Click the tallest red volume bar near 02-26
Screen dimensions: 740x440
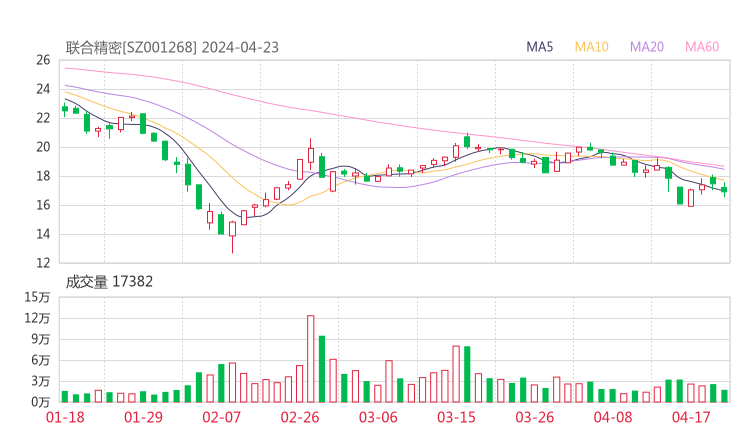[x=311, y=359]
